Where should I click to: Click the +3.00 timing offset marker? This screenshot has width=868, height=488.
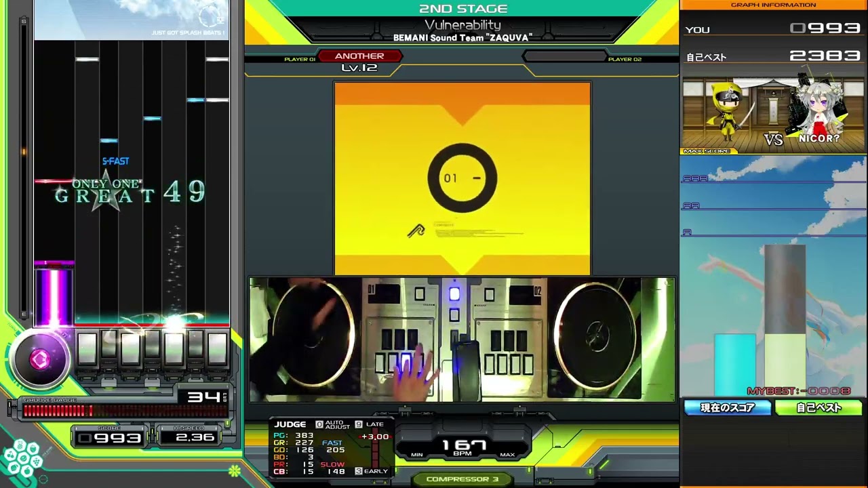pos(375,437)
